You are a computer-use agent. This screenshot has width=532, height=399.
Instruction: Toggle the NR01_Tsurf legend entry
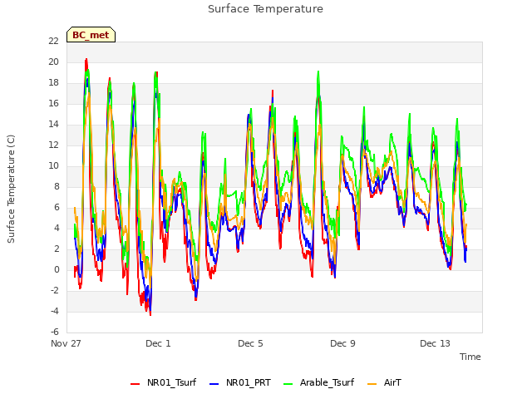click(x=163, y=382)
